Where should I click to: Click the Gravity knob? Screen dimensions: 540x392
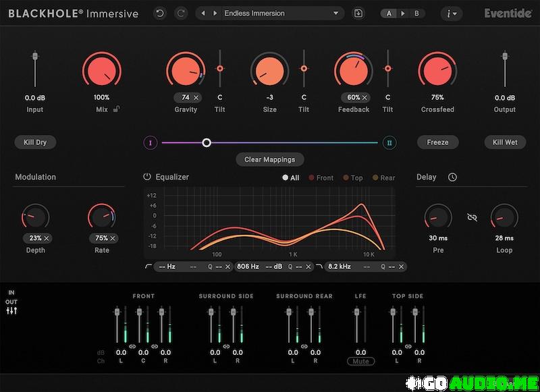pos(186,71)
